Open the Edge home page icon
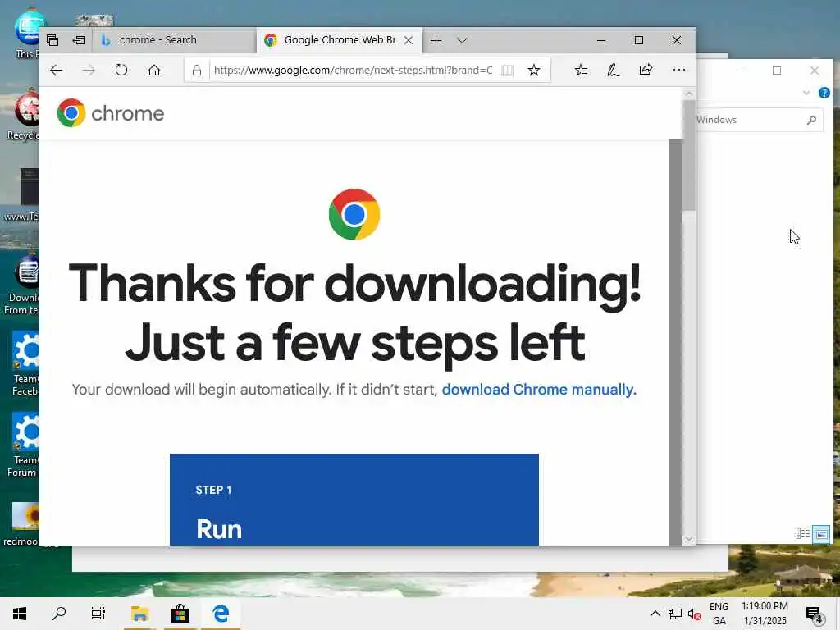 [154, 71]
